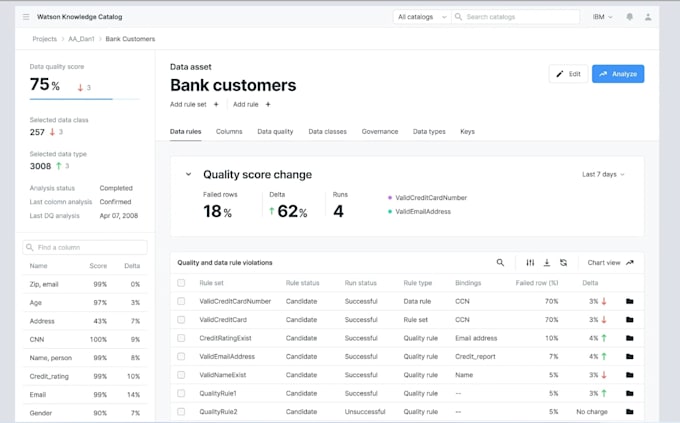The image size is (680, 423).
Task: Download the rule violations table
Action: 547,262
